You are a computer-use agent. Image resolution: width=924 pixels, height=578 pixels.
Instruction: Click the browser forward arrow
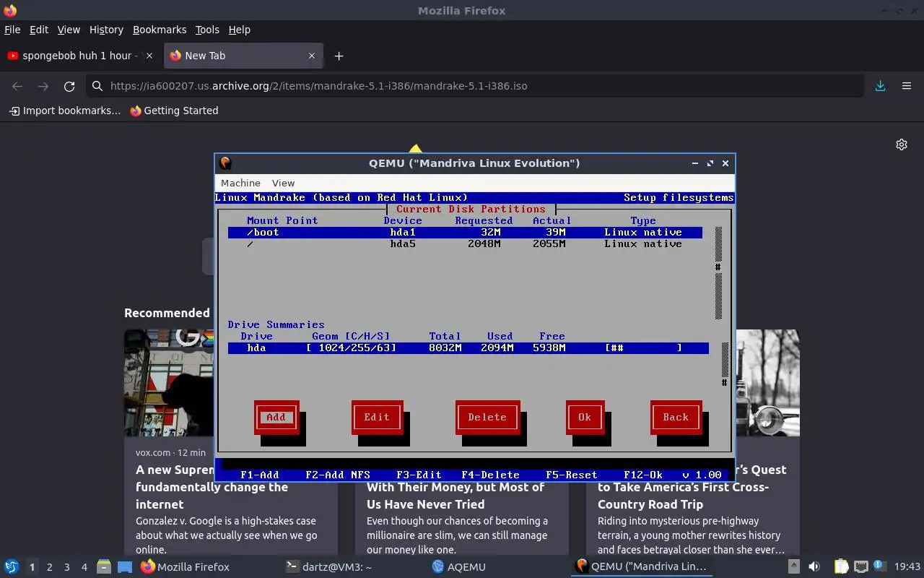(x=43, y=86)
